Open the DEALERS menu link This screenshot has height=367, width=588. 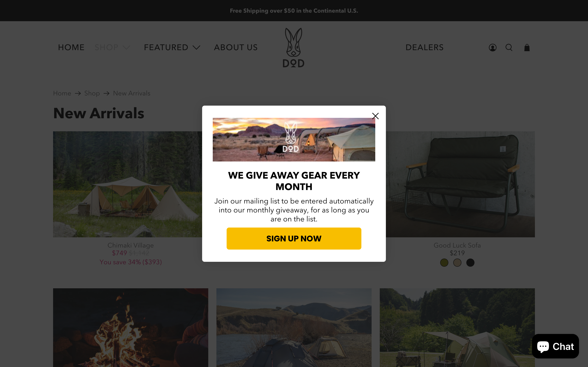coord(424,47)
